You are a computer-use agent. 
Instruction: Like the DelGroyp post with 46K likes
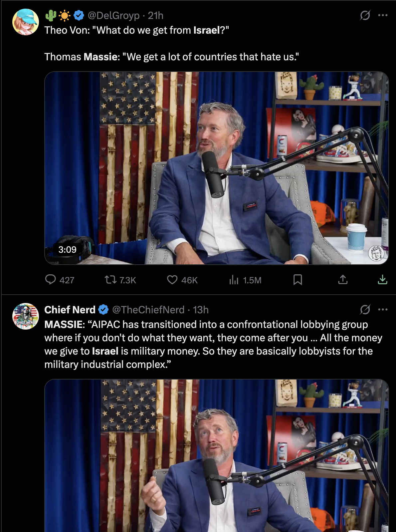(182, 280)
